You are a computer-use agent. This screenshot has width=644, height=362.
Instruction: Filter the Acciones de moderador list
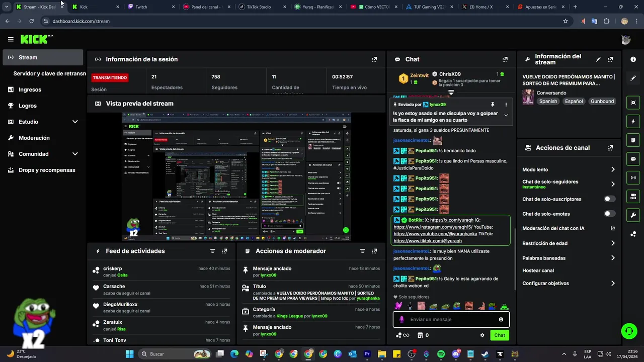[362, 251]
